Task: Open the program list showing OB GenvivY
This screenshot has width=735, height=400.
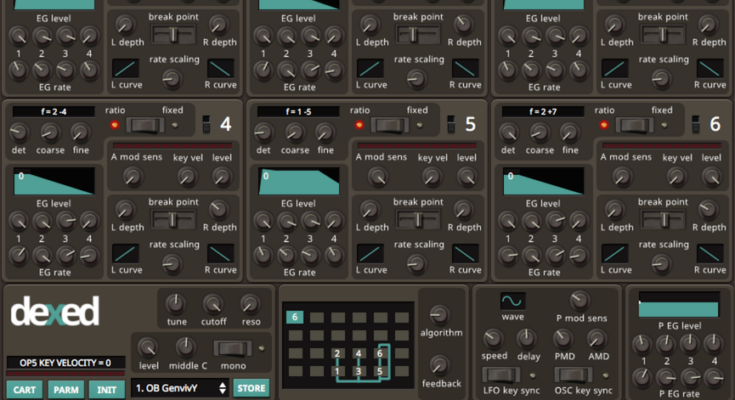Action: click(179, 388)
